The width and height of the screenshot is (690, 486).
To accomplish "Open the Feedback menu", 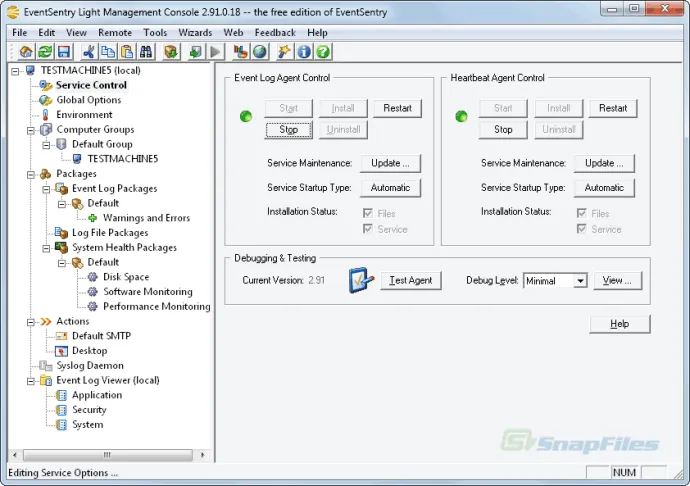I will pyautogui.click(x=275, y=33).
